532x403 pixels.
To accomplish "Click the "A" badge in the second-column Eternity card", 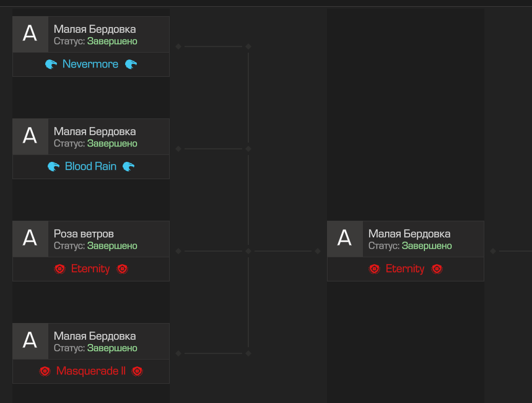I will pos(344,239).
